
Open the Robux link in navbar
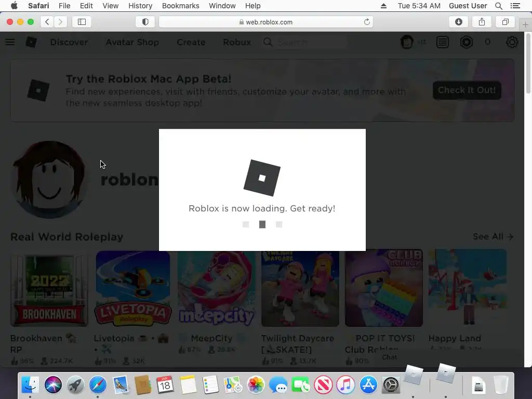[x=237, y=42]
